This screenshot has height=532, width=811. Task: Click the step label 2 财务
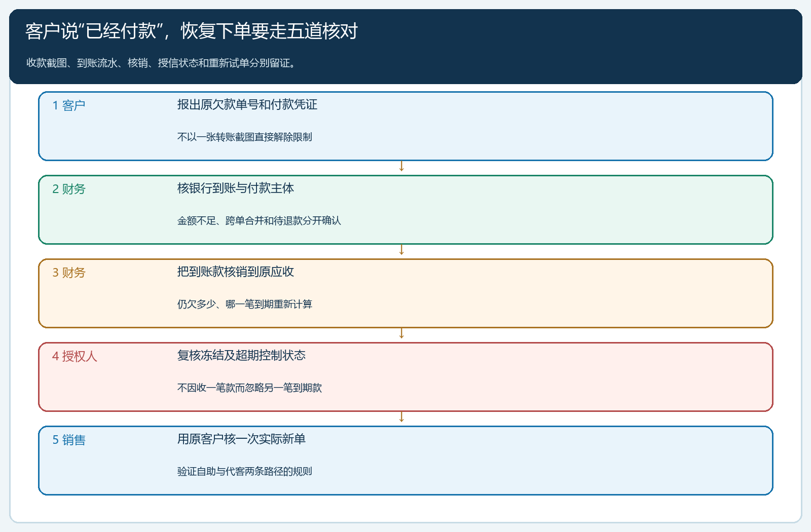pos(69,189)
